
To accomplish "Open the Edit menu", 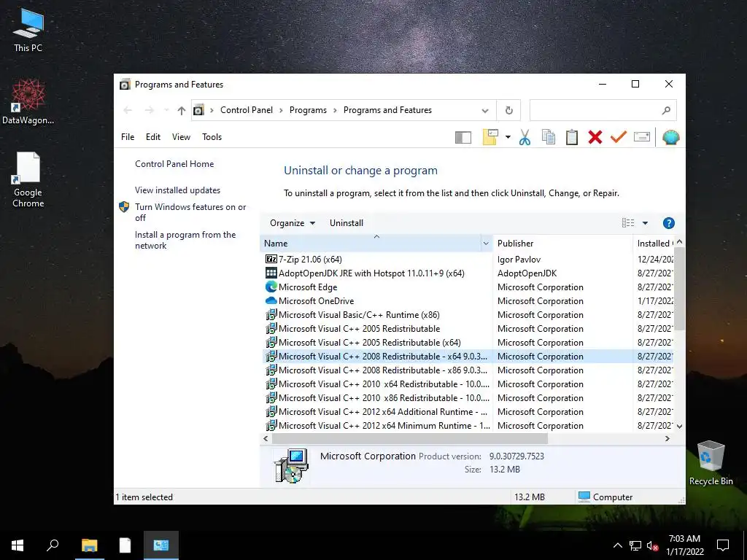I will 153,137.
